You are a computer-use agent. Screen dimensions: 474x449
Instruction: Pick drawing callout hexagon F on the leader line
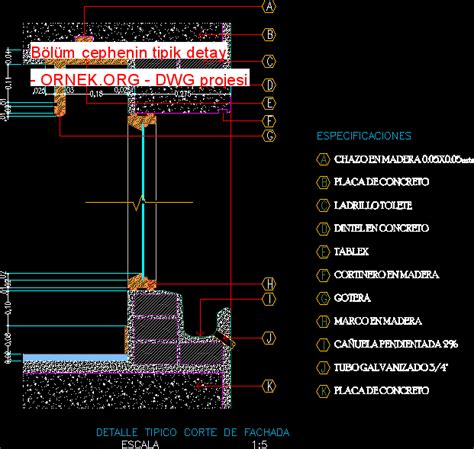tap(269, 121)
